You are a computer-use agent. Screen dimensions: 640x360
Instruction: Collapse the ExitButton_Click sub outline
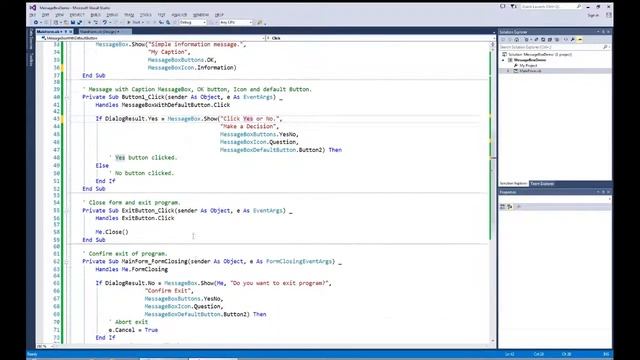[x=67, y=211]
